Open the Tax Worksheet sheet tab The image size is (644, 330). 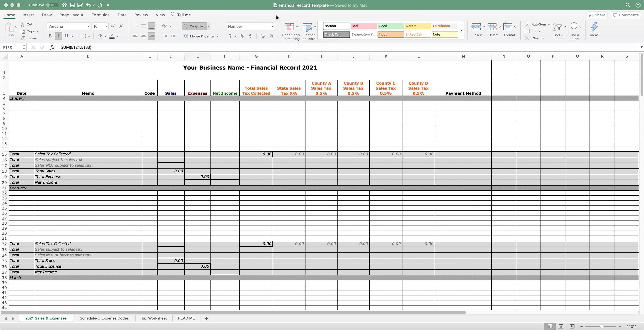click(x=154, y=318)
